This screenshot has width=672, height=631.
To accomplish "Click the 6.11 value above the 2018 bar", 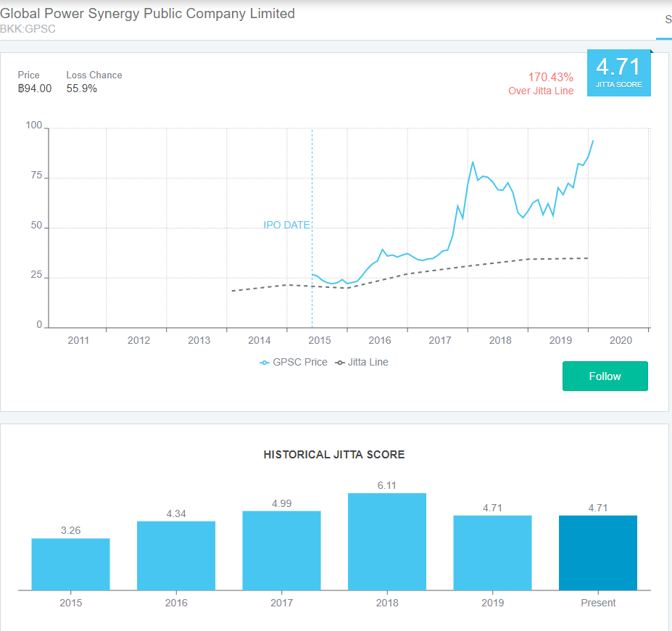I will [x=386, y=485].
